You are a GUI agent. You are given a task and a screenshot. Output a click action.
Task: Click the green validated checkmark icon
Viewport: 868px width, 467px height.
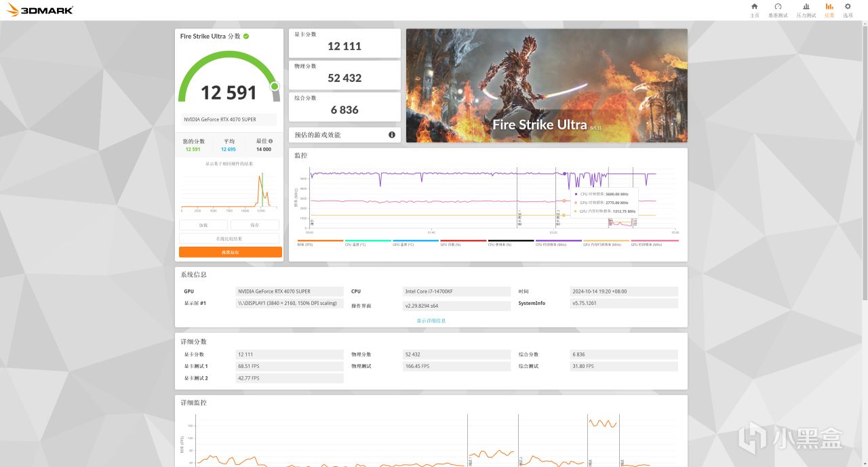(246, 36)
